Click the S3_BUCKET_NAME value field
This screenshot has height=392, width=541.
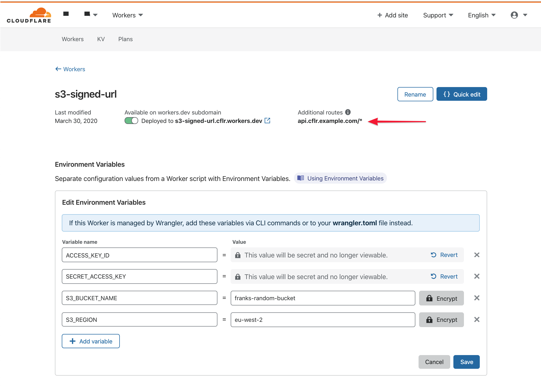click(x=322, y=298)
